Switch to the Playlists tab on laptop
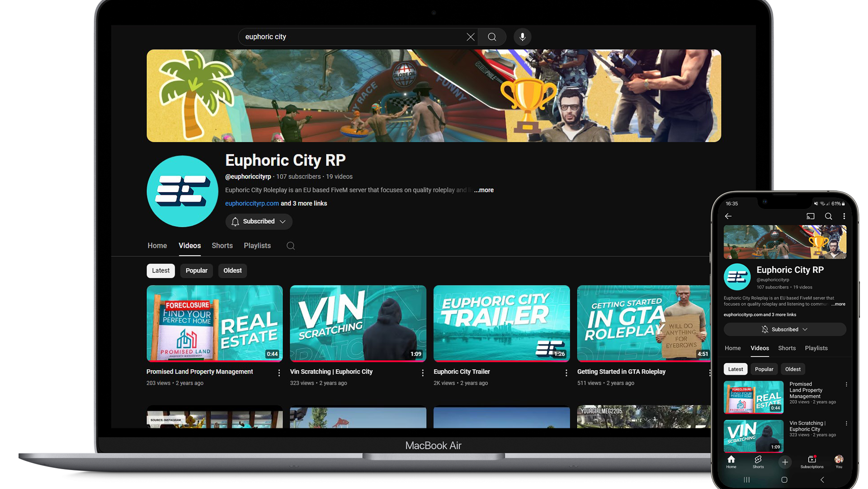 [x=257, y=246]
